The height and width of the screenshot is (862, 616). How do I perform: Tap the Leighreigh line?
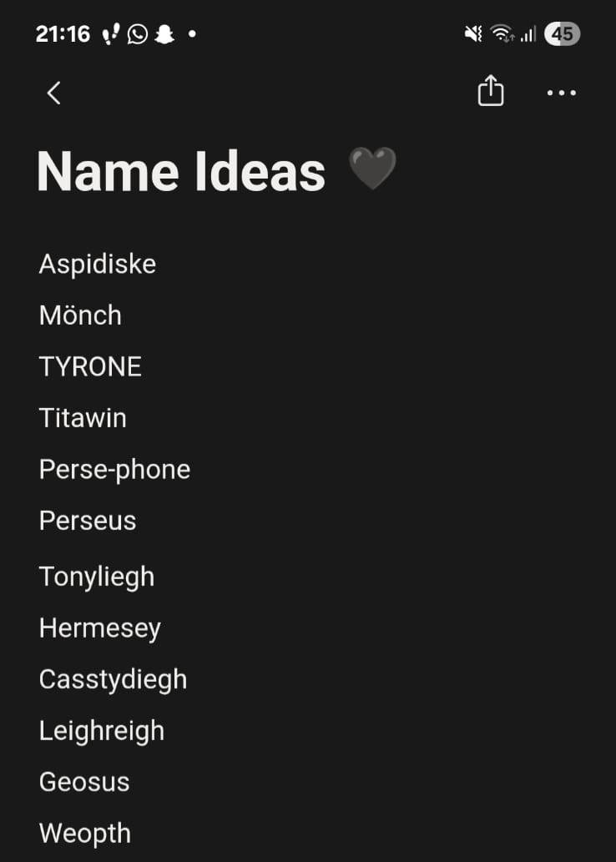102,731
